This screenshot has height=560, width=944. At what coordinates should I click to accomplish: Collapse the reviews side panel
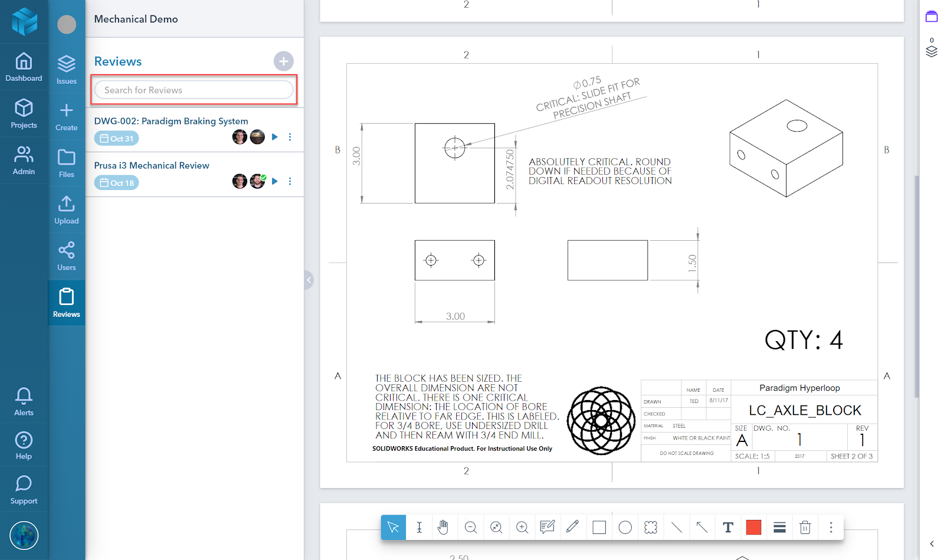point(309,280)
